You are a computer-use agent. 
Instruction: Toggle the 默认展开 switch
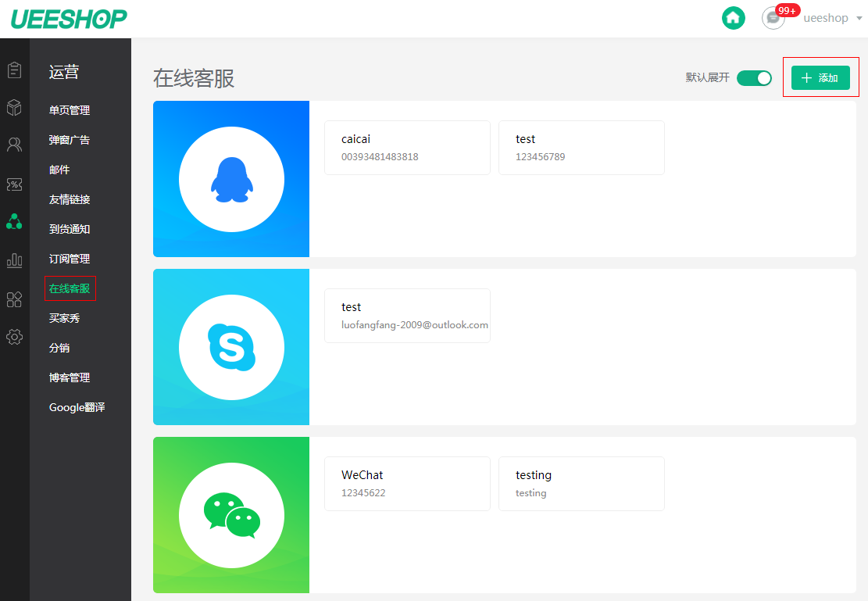(x=754, y=78)
